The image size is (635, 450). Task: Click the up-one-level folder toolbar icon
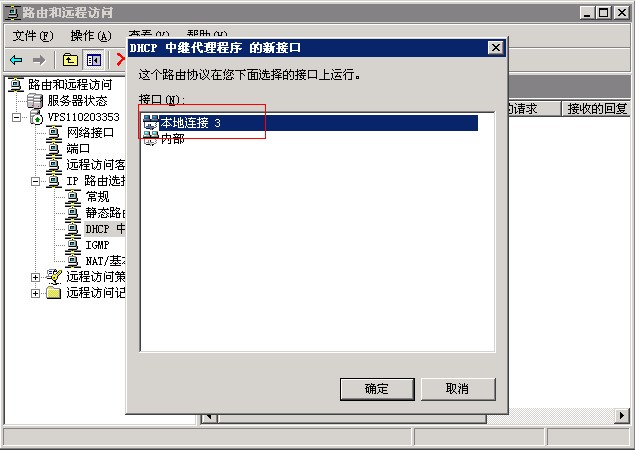click(70, 60)
